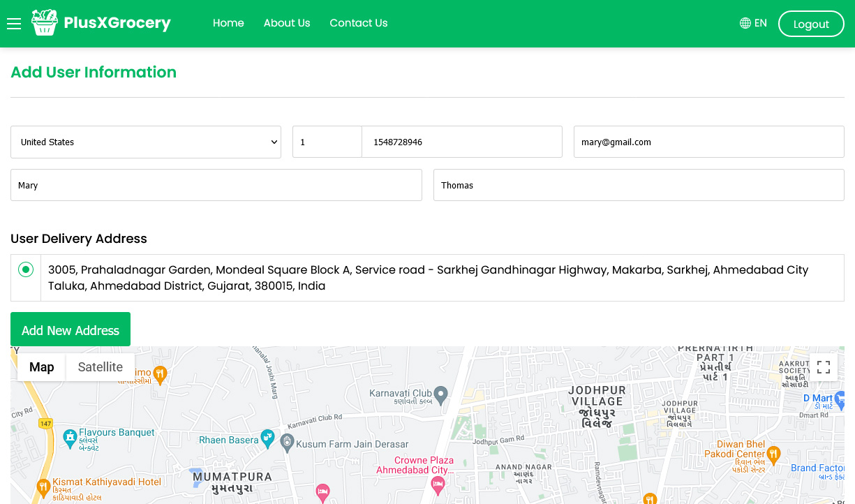Viewport: 855px width, 504px height.
Task: Open the hamburger menu icon
Action: pyautogui.click(x=14, y=24)
